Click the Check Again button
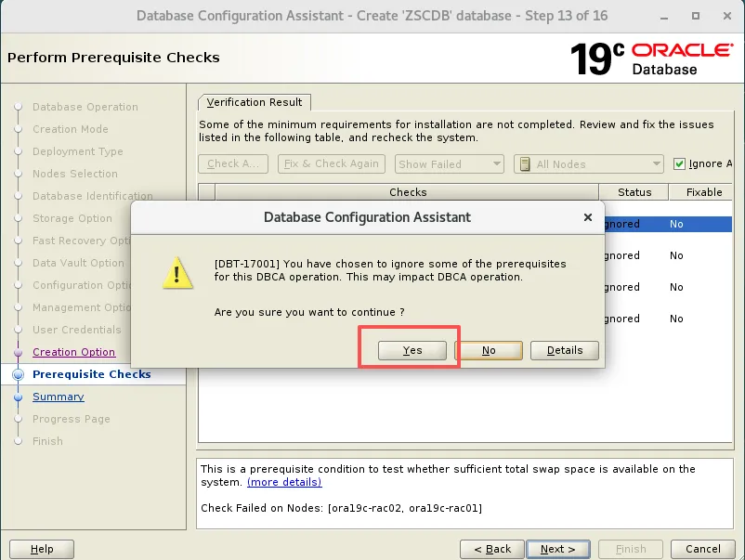745x560 pixels. point(233,163)
